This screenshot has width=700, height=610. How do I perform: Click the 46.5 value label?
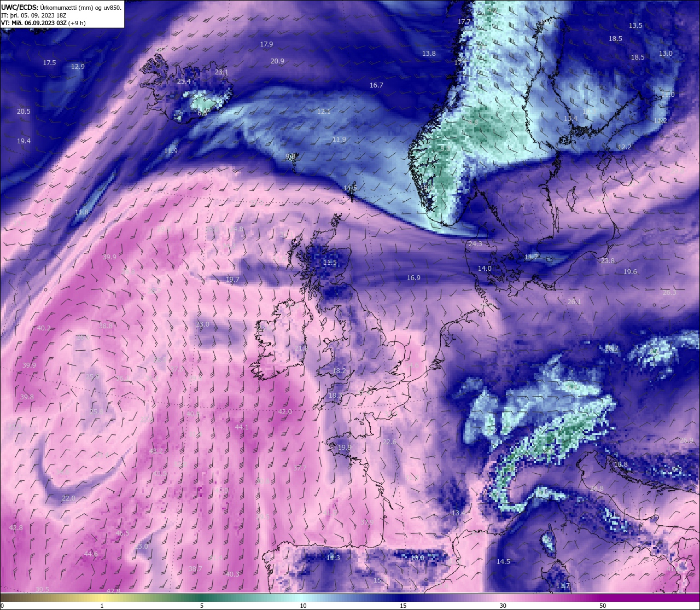(122, 533)
